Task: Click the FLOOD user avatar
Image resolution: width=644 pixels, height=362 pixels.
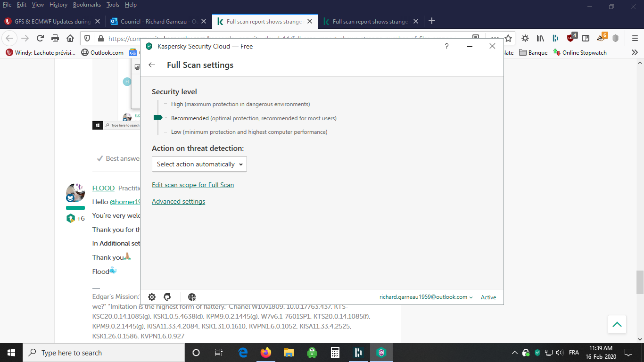Action: tap(75, 192)
